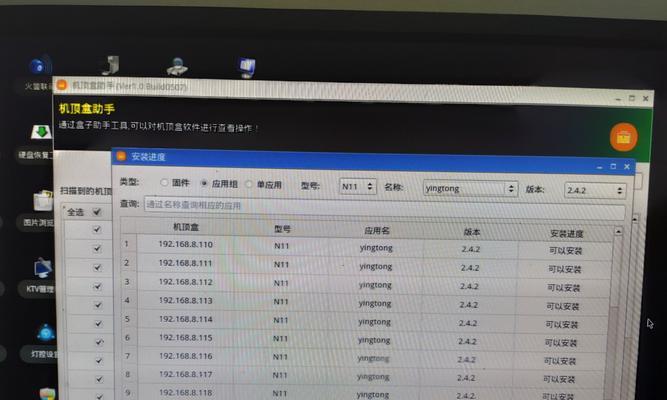Image resolution: width=667 pixels, height=400 pixels.
Task: Click 可以安装 status in row 3
Action: (x=564, y=288)
